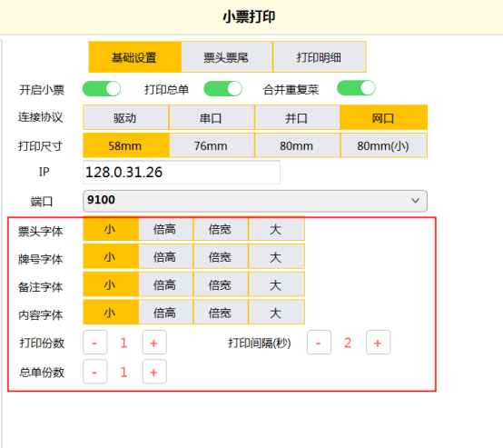Switch to the 票头票尾 tab
This screenshot has height=448, width=503.
coord(226,57)
